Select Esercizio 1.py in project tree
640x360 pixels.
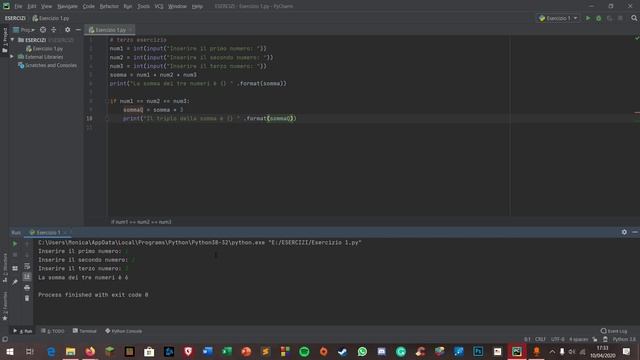(x=44, y=49)
